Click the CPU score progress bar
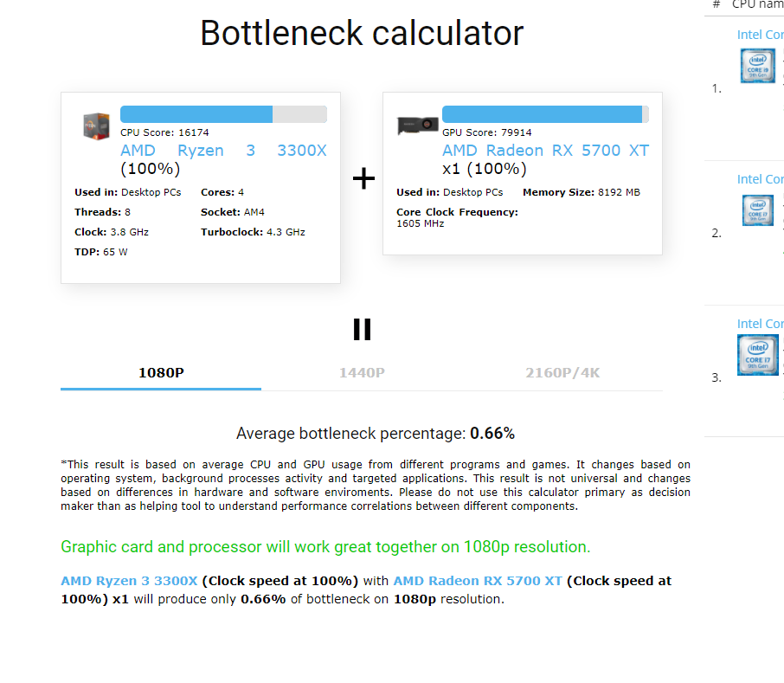Screen dimensions: 784x683 223,114
